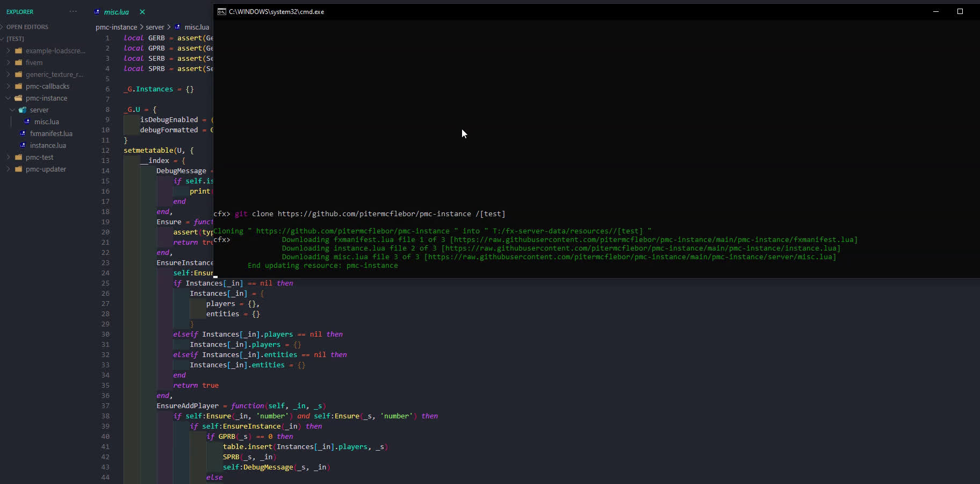
Task: Click the pmc-instance folder icon
Action: (x=18, y=98)
